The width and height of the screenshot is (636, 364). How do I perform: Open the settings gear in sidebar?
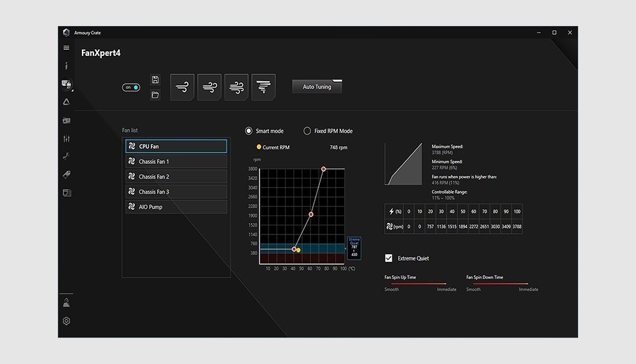(x=67, y=321)
